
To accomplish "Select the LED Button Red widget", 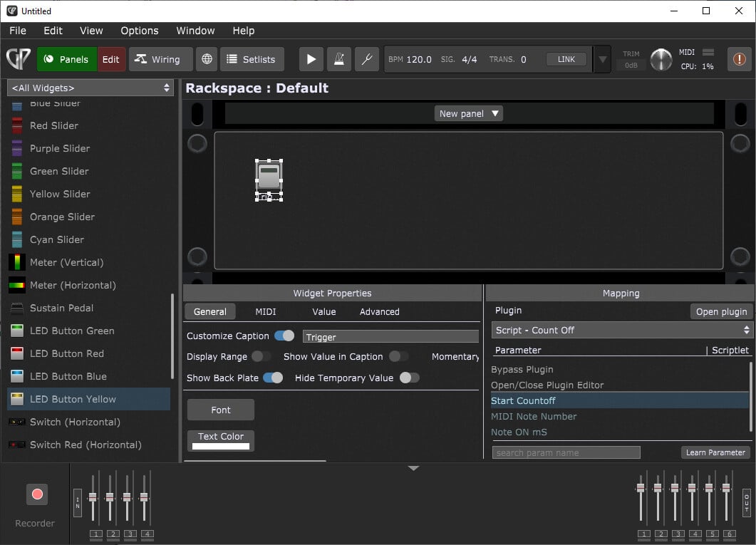I will (66, 353).
